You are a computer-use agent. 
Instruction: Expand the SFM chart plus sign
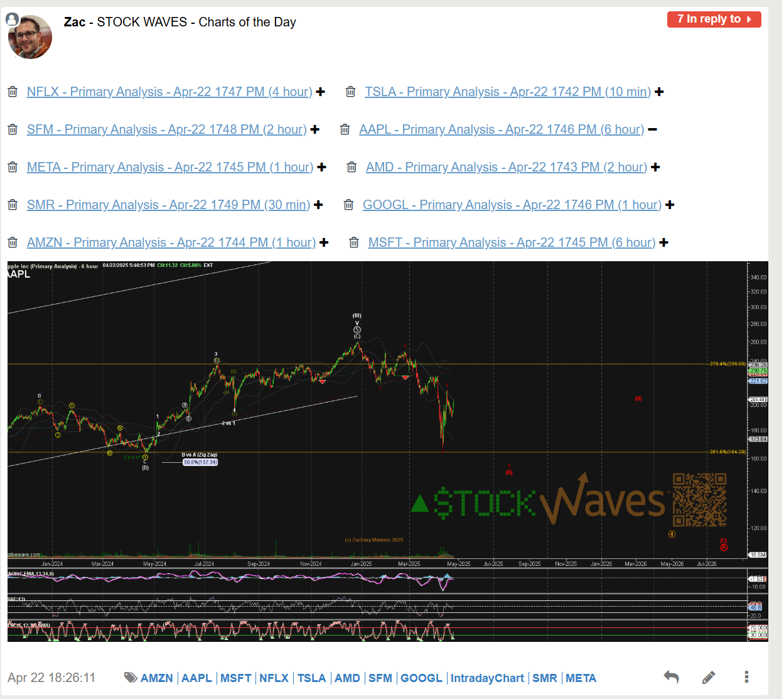click(x=315, y=130)
